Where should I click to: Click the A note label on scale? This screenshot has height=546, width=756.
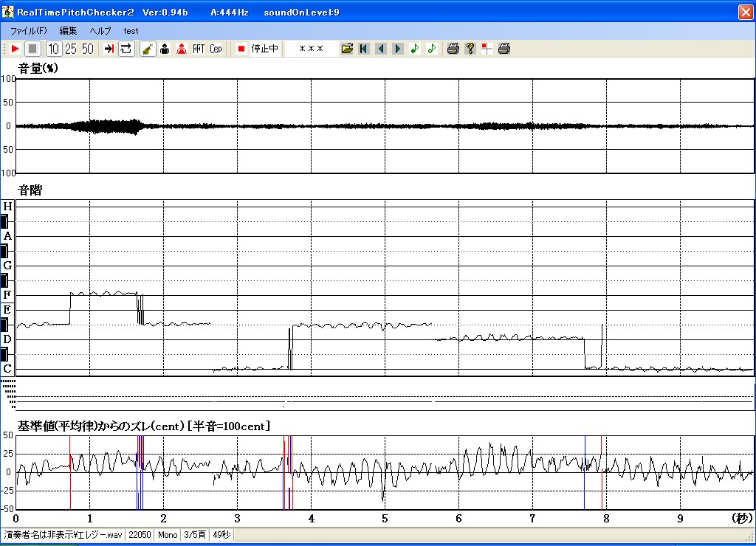[7, 236]
